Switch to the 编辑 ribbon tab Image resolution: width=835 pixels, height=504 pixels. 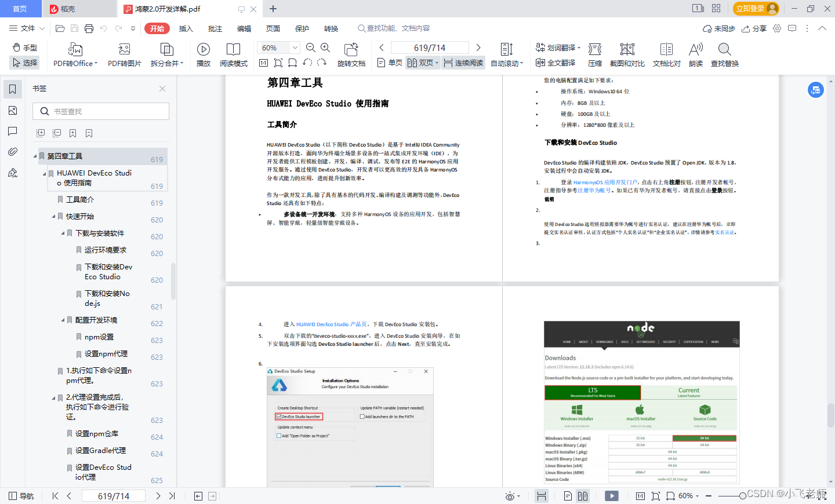[x=244, y=28]
